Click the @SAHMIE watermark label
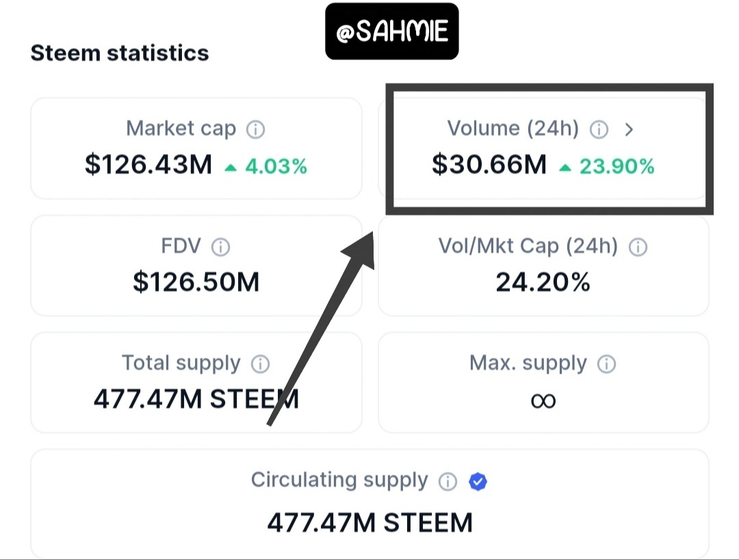The height and width of the screenshot is (560, 739). (391, 31)
